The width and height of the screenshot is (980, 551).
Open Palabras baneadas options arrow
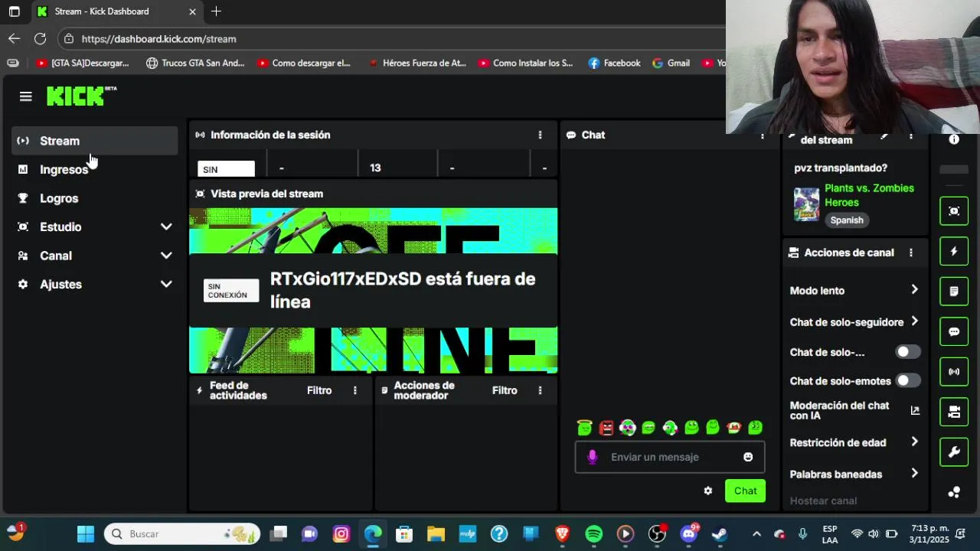pos(914,474)
